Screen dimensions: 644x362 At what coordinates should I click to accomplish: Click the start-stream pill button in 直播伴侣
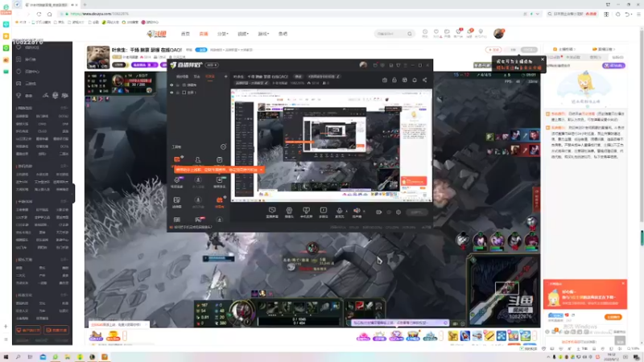[x=416, y=212]
